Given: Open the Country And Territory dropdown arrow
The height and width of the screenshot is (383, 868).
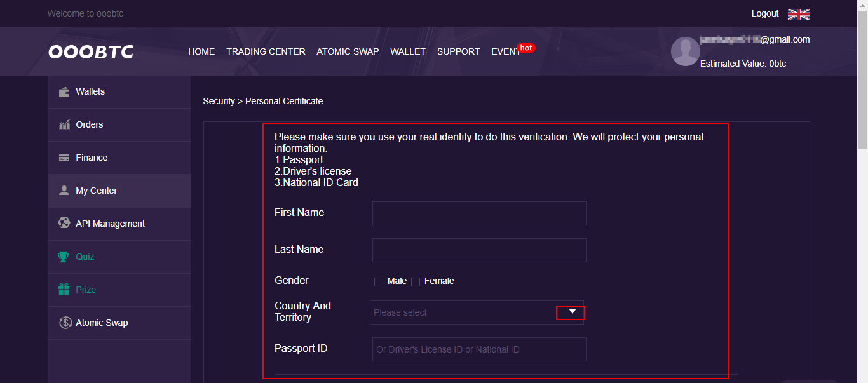Looking at the screenshot, I should (x=572, y=311).
